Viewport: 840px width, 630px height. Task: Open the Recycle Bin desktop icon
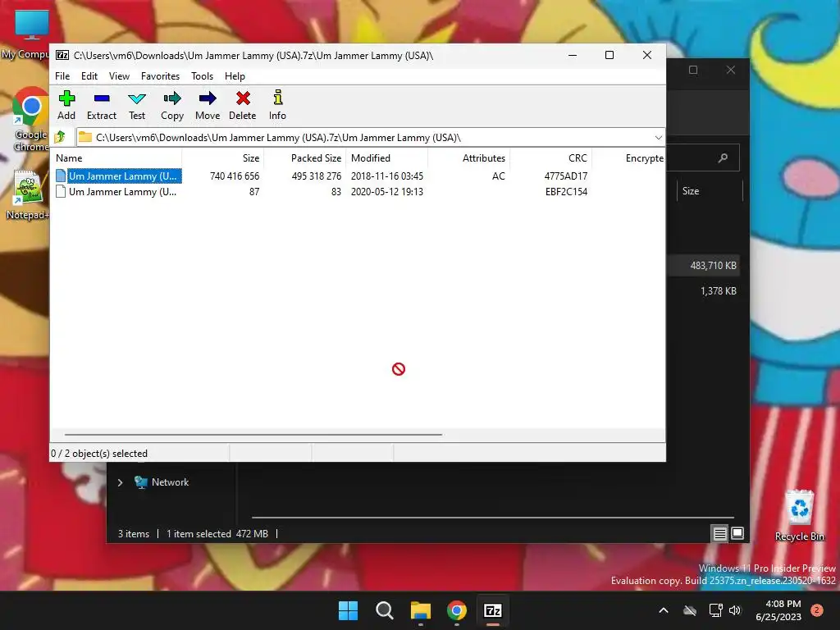799,515
